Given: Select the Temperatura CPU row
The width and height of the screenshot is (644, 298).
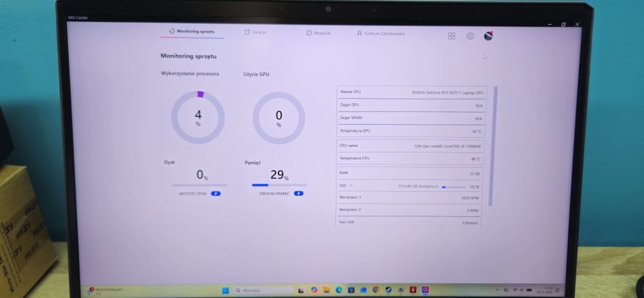Looking at the screenshot, I should [410, 159].
